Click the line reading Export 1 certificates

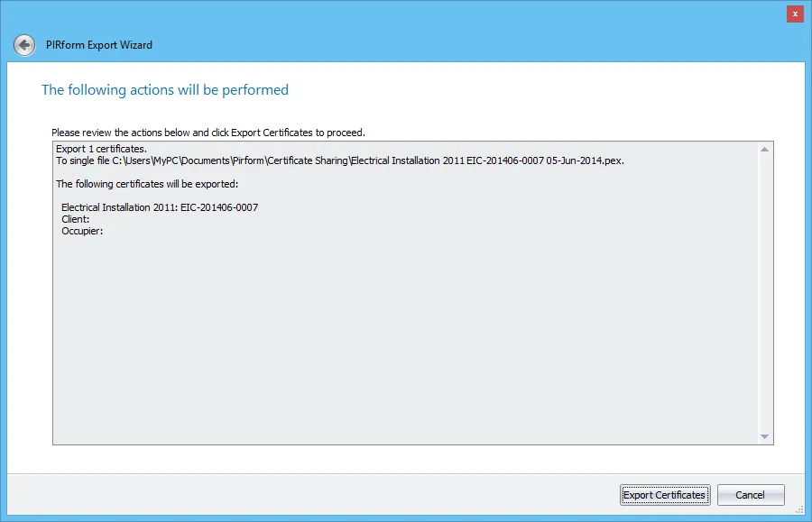pos(101,148)
